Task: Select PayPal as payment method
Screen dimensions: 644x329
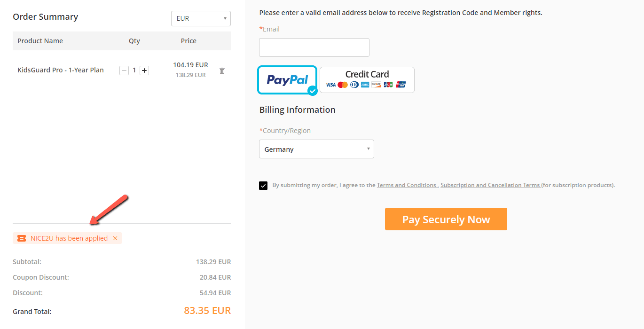Action: (287, 80)
